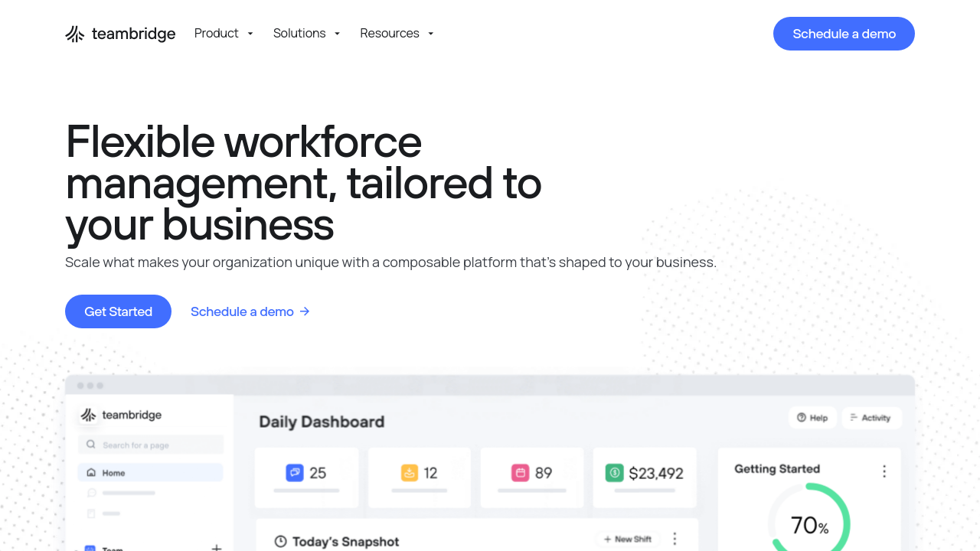Click the blue chat icon card showing 25
This screenshot has height=551, width=980.
[306, 478]
